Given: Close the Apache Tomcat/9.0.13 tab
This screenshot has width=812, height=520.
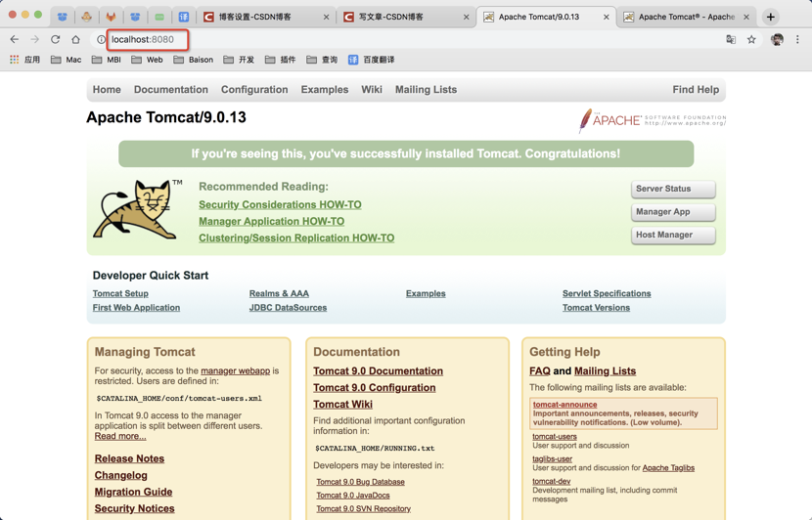Looking at the screenshot, I should coord(606,17).
